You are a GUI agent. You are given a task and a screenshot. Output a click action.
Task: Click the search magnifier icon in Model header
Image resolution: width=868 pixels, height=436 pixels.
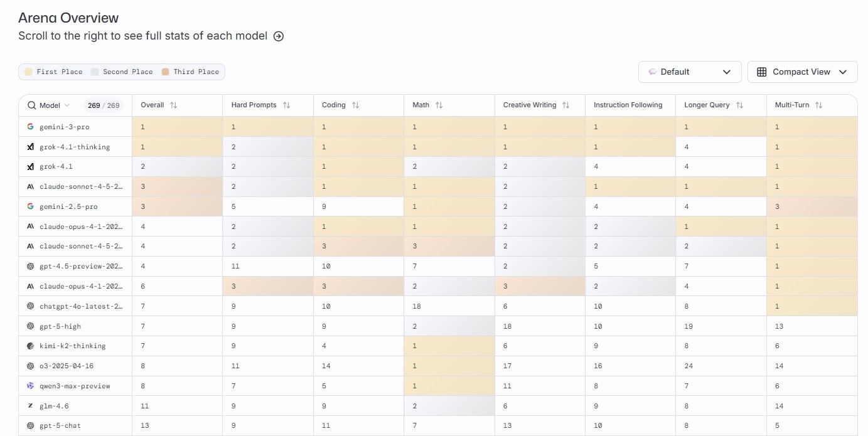tap(31, 105)
